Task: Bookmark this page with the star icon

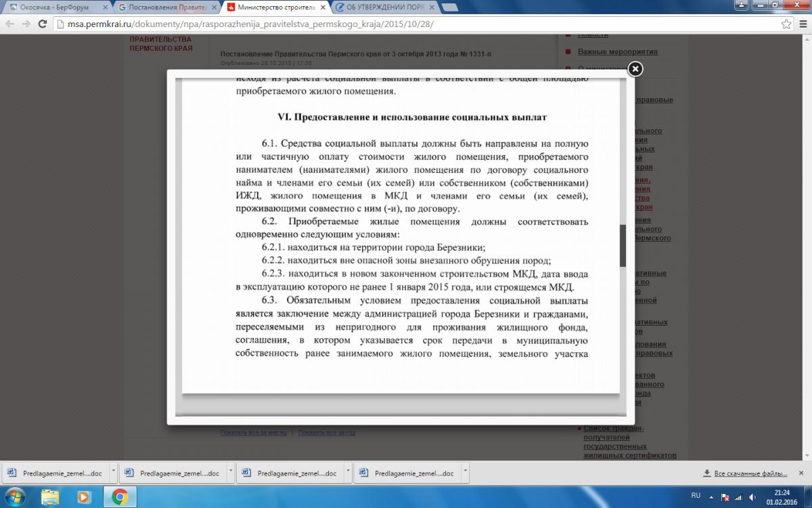Action: tap(786, 24)
